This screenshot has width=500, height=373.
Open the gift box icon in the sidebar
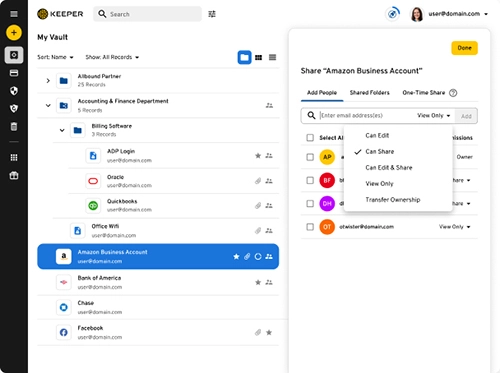pos(14,175)
